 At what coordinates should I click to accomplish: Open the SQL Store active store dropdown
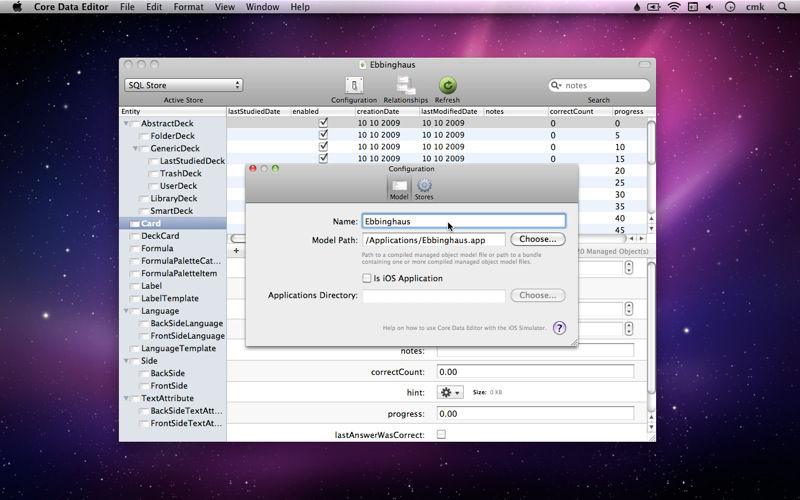(x=184, y=85)
